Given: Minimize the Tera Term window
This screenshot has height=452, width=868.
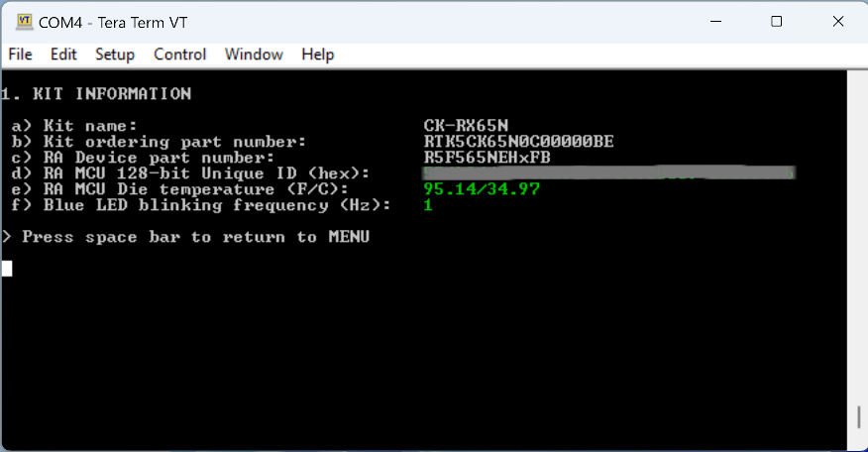Looking at the screenshot, I should coord(715,22).
